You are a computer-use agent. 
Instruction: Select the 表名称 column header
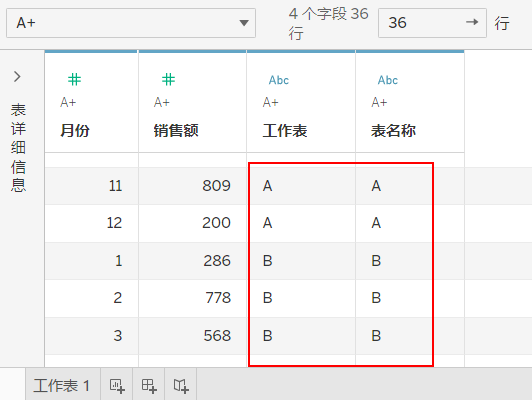pyautogui.click(x=394, y=131)
